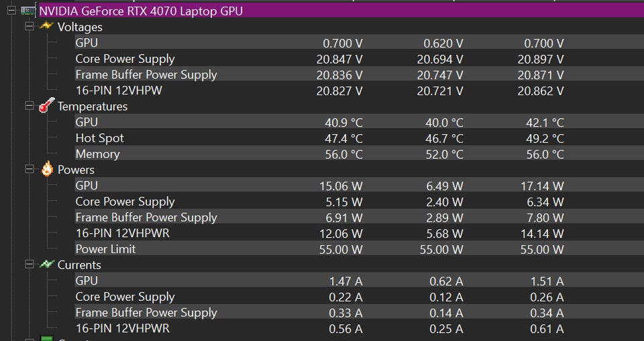Click the 20.847 V Core Power Supply value
This screenshot has width=644, height=341.
(x=339, y=60)
